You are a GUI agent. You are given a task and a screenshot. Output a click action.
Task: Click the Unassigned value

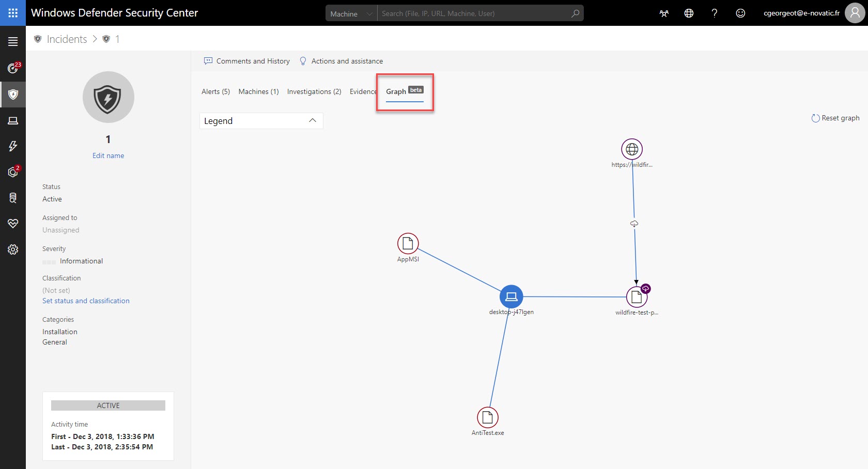61,230
